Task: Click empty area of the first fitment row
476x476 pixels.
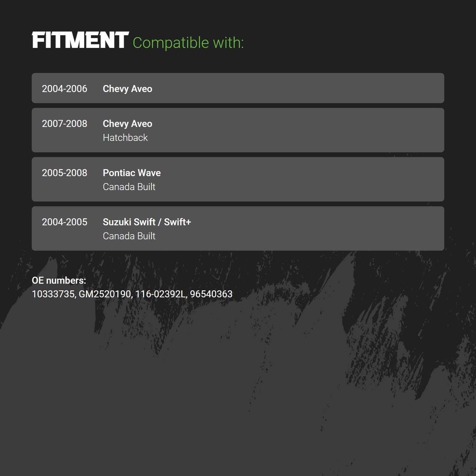Action: click(298, 88)
